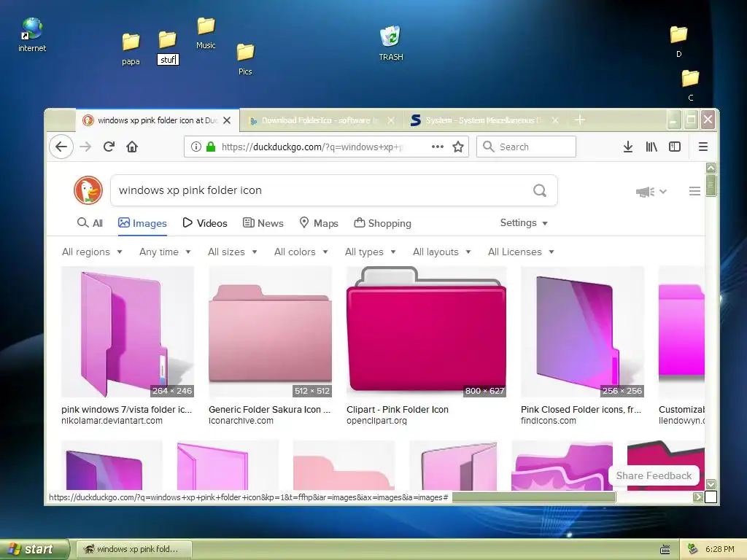Open the on-screen keyboard tray icon
Screen dimensions: 747x560
click(665, 550)
